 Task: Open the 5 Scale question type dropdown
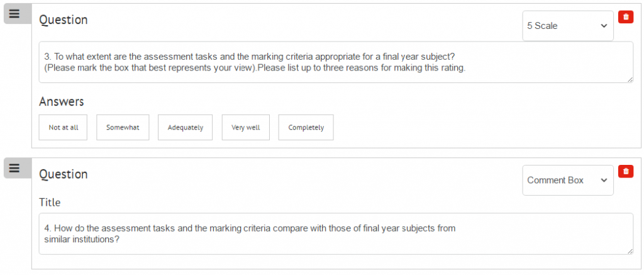[x=568, y=26]
